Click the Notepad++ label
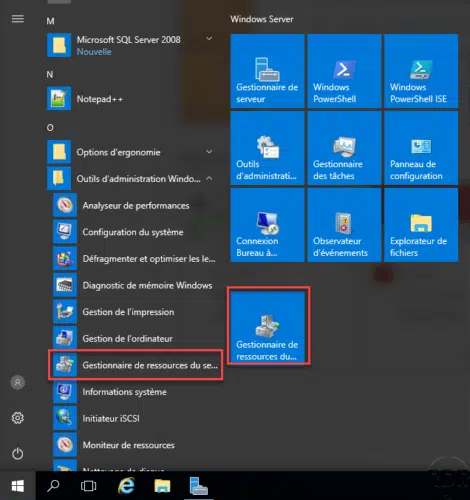Image resolution: width=470 pixels, height=500 pixels. tap(100, 99)
